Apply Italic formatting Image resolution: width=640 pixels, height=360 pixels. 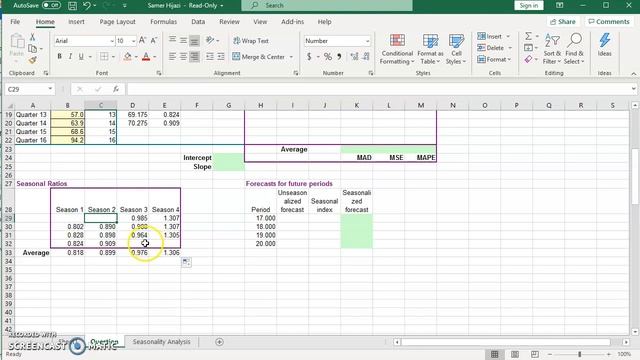click(70, 57)
